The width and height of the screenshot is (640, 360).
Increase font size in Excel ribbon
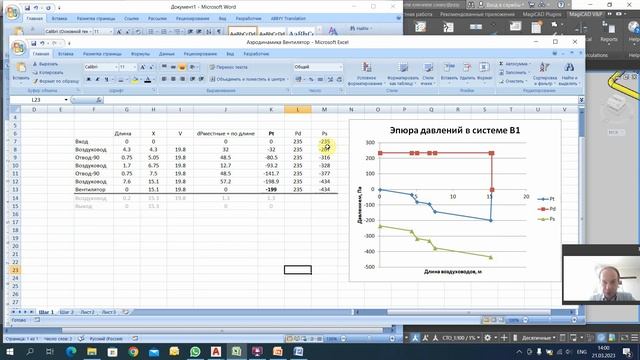pos(142,67)
